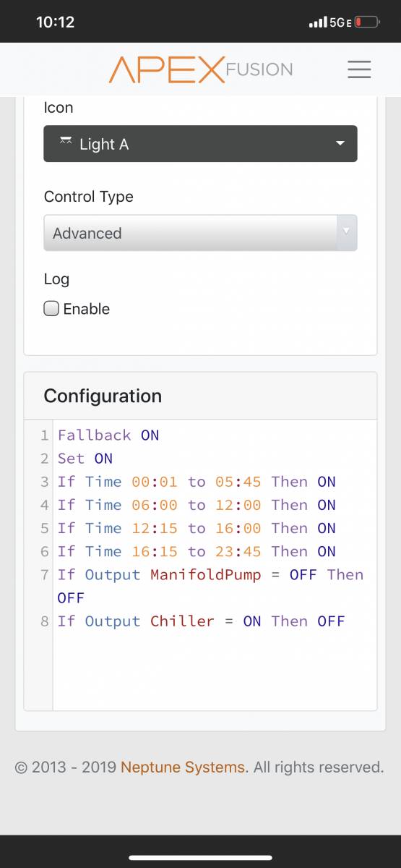Click the Chiller output rule on line 8
The image size is (401, 868).
[202, 621]
